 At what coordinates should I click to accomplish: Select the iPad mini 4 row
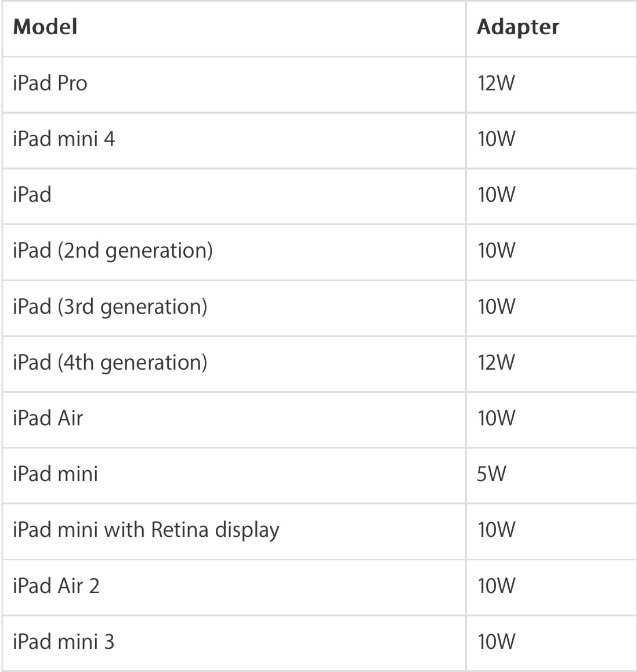(319, 140)
